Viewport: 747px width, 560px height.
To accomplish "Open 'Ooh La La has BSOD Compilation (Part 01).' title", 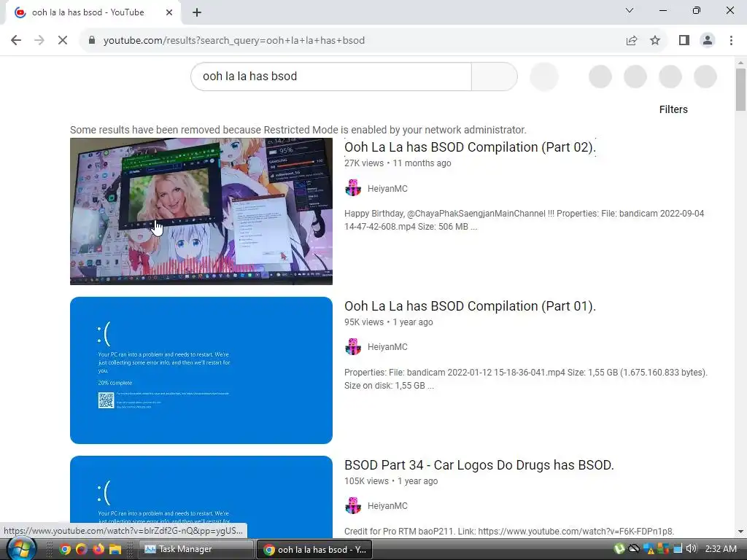I will (x=470, y=306).
